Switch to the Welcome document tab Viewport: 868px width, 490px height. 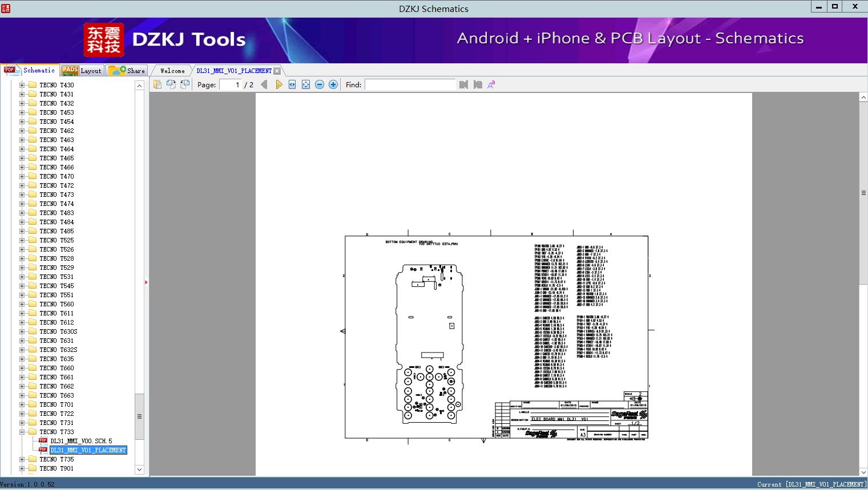click(172, 71)
